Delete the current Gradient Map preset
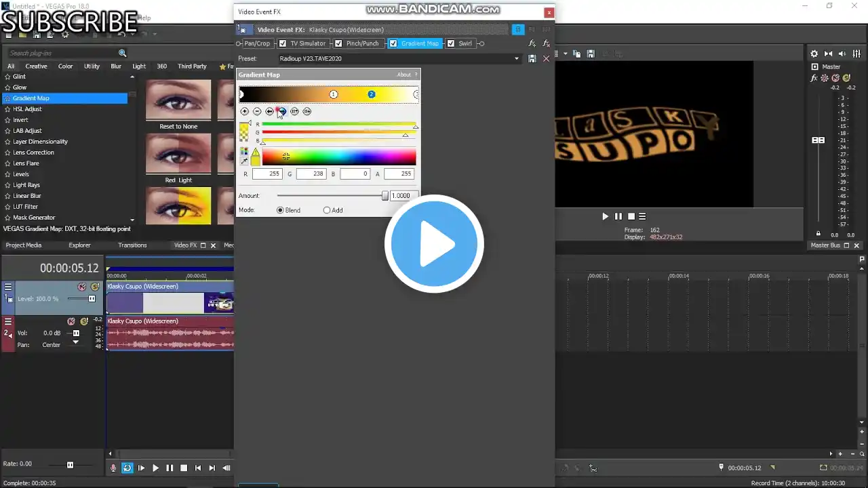Image resolution: width=868 pixels, height=488 pixels. [x=547, y=59]
